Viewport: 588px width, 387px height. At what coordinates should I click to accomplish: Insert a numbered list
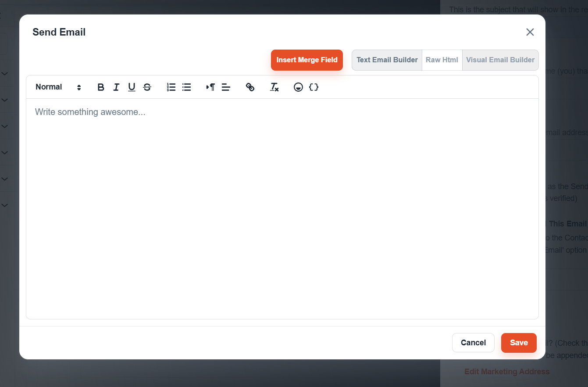click(171, 87)
